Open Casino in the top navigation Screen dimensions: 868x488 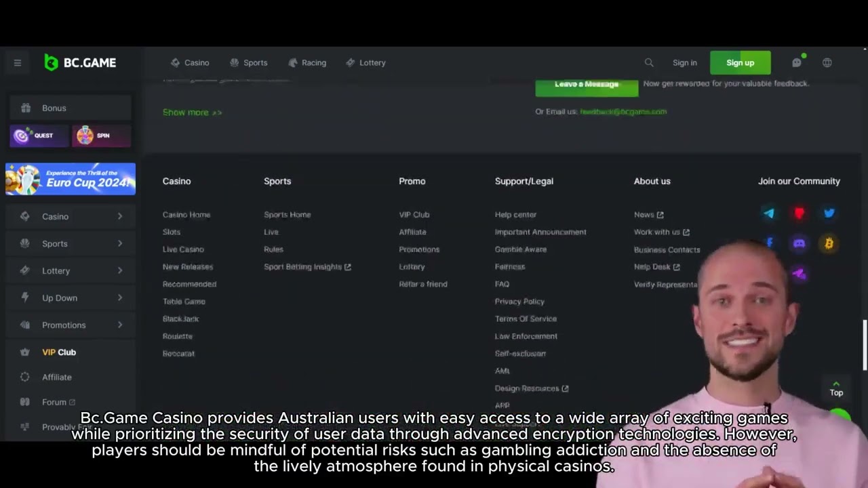click(190, 62)
